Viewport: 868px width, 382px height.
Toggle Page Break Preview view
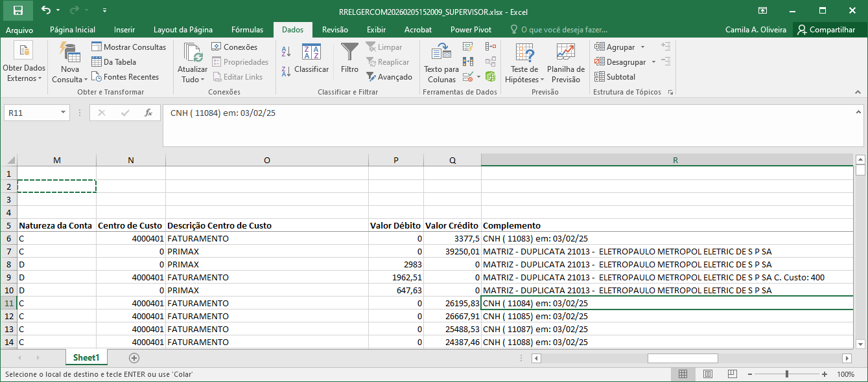(x=732, y=374)
